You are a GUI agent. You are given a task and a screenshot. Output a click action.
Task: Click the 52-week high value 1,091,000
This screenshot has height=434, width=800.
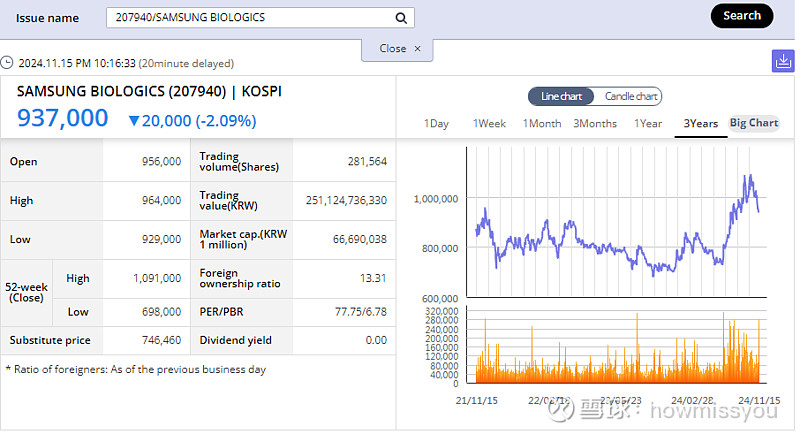tap(157, 278)
